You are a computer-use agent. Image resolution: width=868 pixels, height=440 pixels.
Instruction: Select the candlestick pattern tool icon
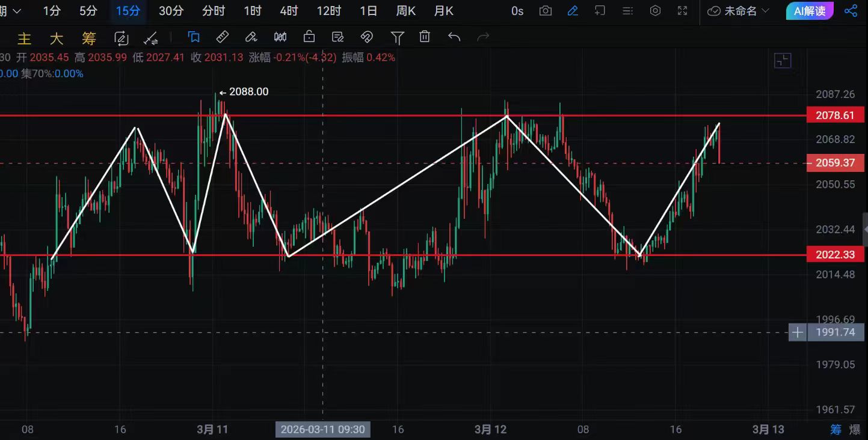[x=280, y=37]
